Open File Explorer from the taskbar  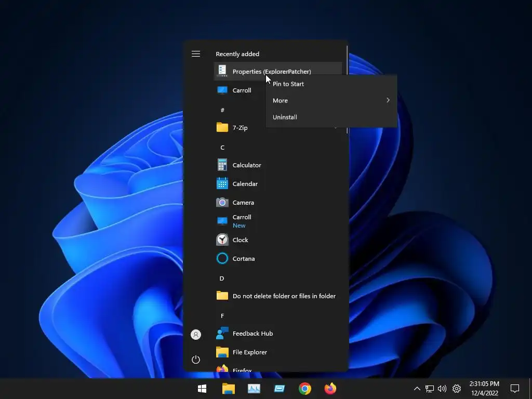[229, 389]
